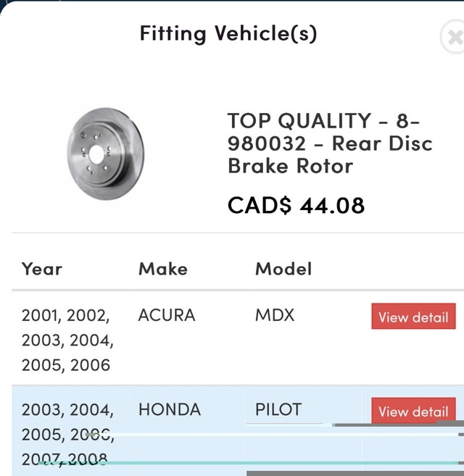Click the Make column header
Screen dimensions: 464x476
pyautogui.click(x=163, y=269)
